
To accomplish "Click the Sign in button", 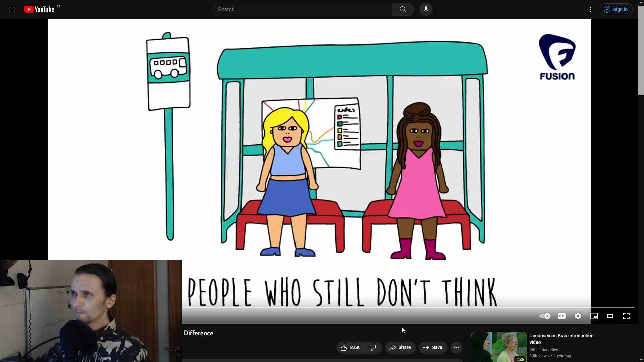I will 616,9.
